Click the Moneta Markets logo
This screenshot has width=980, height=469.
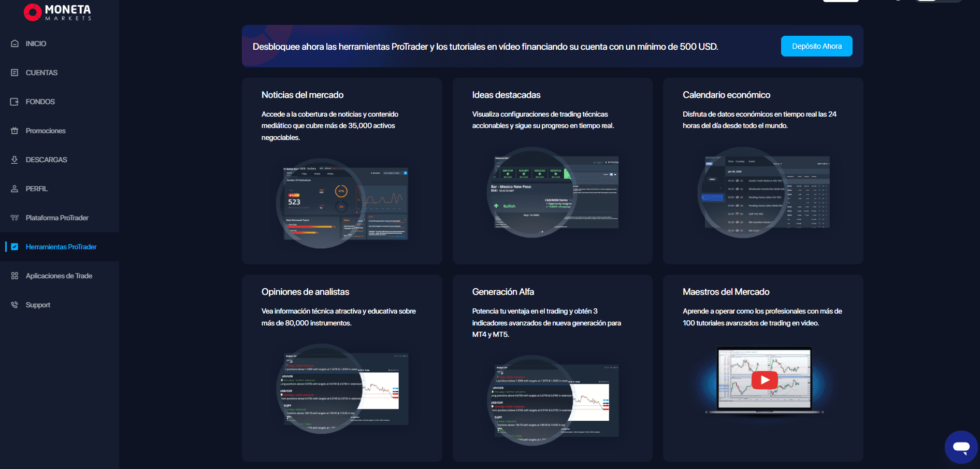click(57, 12)
